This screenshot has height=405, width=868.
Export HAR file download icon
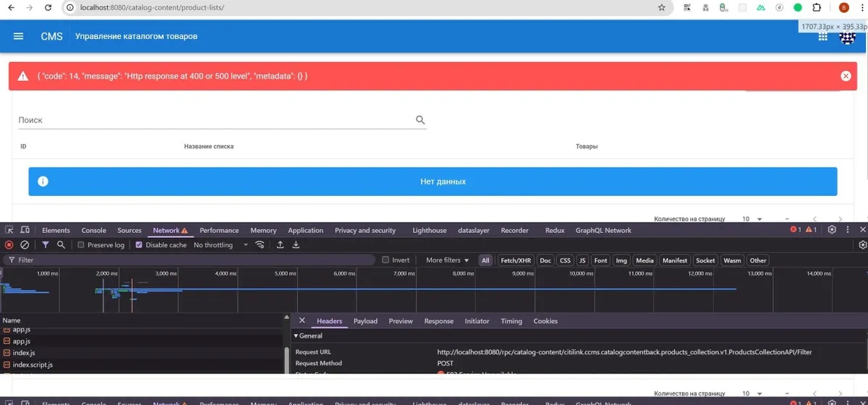[296, 245]
